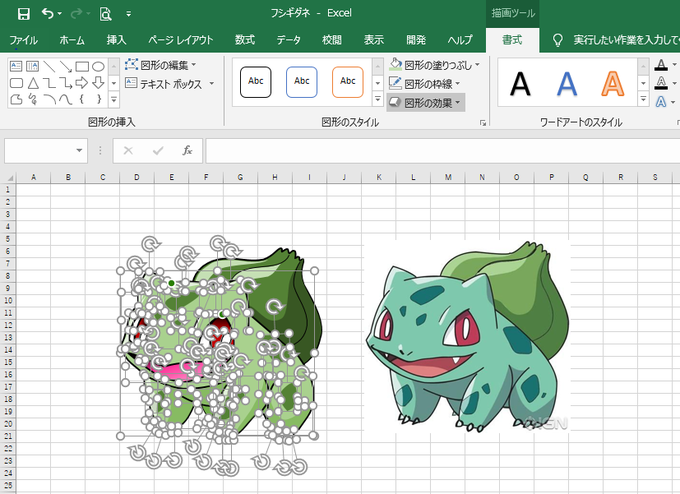Viewport: 680px width, 494px height.
Task: Click the text outline color A button
Action: tap(661, 82)
